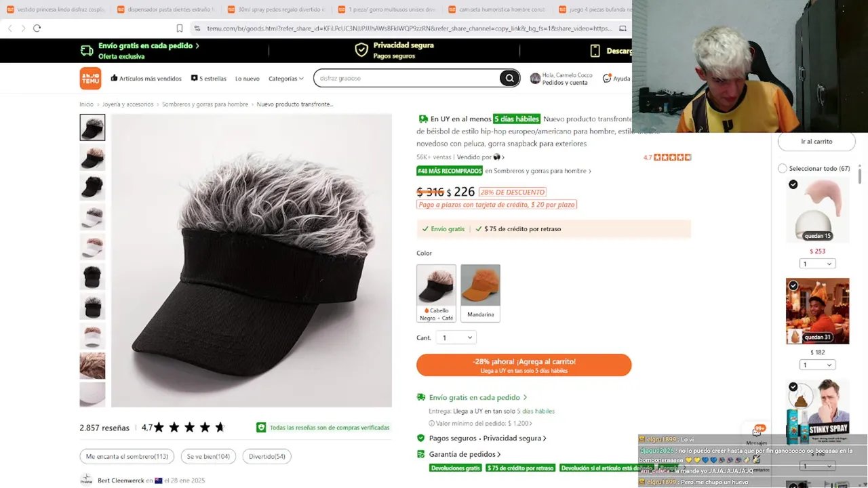The image size is (868, 488).
Task: Open the Mensajes chat icon
Action: (757, 432)
